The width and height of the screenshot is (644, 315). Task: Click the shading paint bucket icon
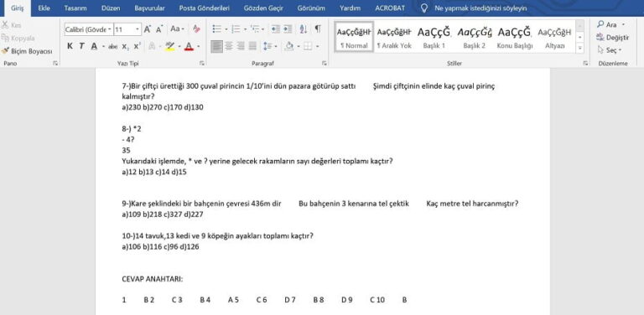tap(289, 46)
